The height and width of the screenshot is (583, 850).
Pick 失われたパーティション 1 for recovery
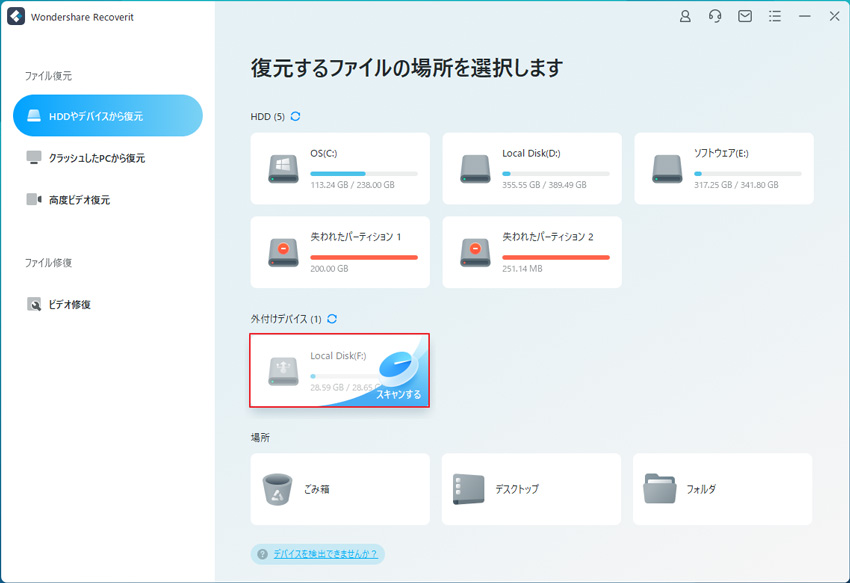340,252
